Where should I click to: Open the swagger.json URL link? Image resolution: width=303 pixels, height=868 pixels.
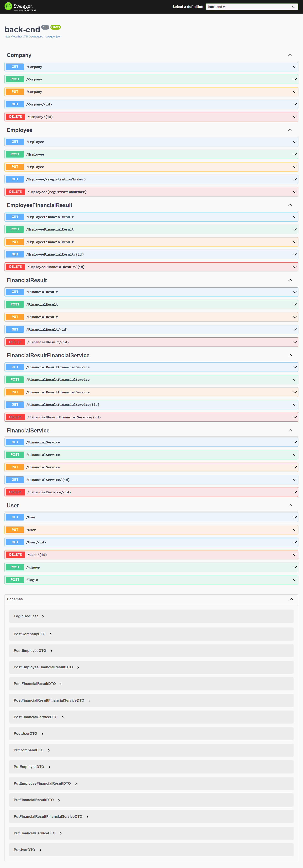33,37
